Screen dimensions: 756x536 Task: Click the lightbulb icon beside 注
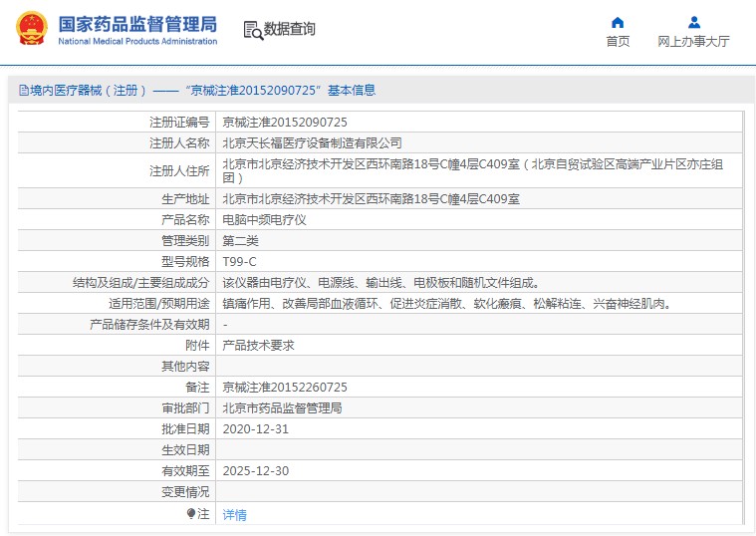(191, 514)
